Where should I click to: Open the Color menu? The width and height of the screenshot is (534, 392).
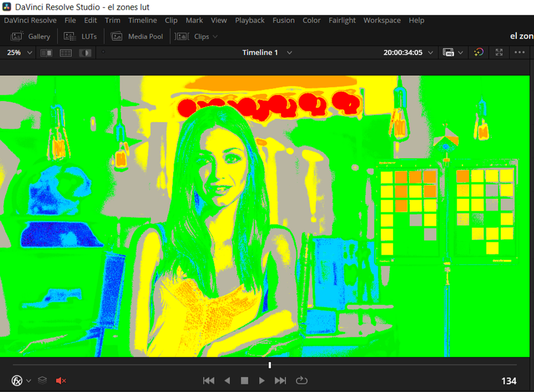[x=312, y=21]
